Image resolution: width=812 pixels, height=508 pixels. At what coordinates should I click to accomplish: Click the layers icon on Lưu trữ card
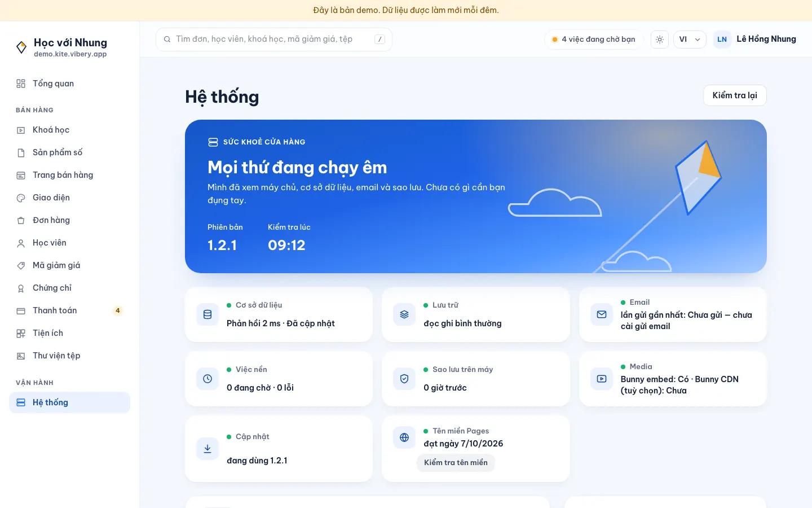tap(404, 314)
